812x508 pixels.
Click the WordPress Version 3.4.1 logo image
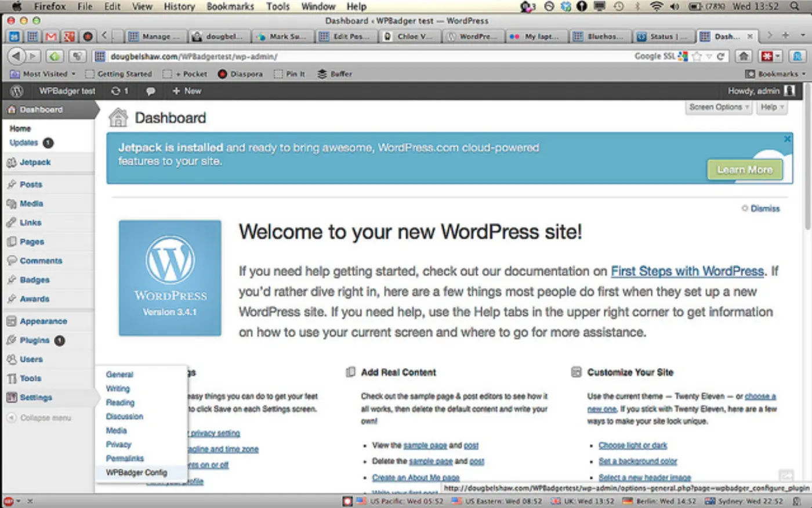tap(170, 278)
